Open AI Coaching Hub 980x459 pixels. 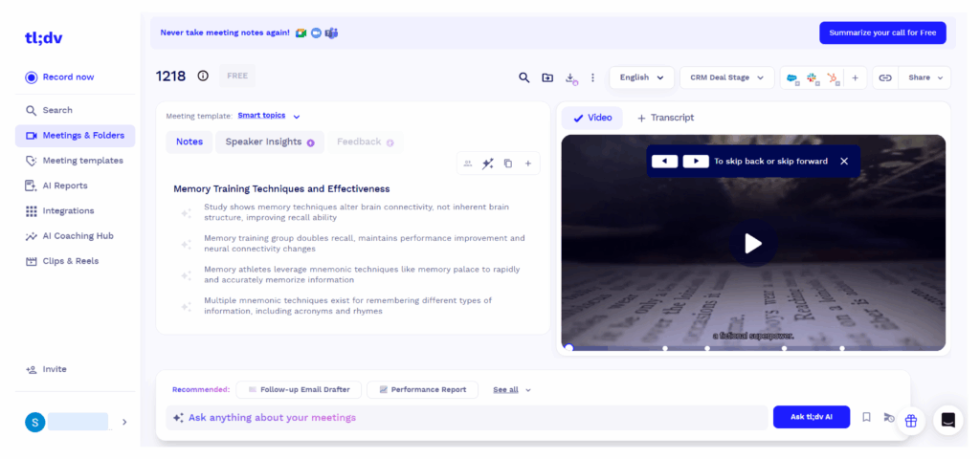[69, 236]
